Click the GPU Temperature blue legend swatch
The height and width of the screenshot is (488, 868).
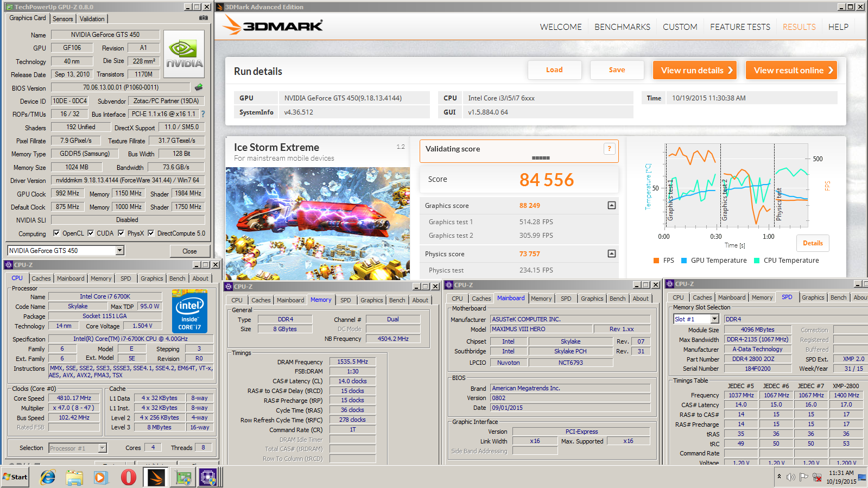pyautogui.click(x=684, y=261)
